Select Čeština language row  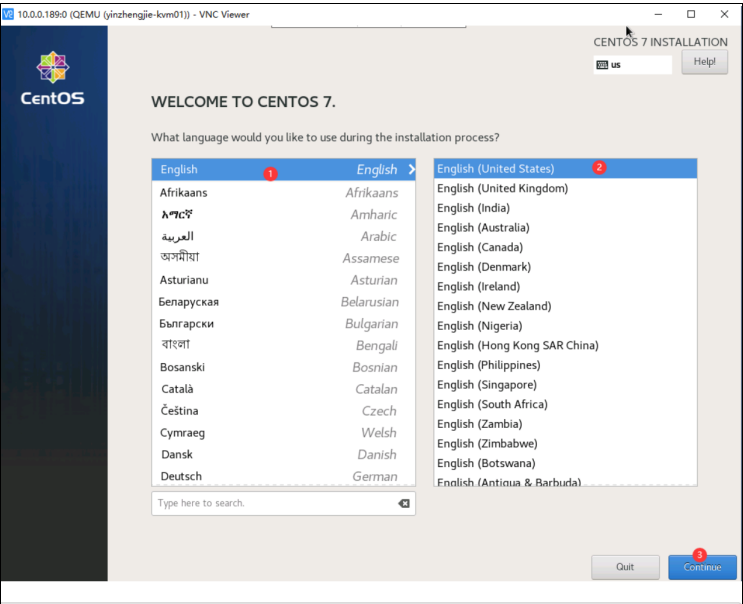pyautogui.click(x=283, y=411)
